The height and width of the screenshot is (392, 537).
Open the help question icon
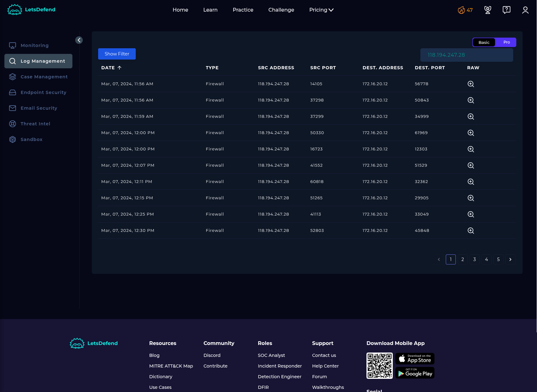pos(507,10)
